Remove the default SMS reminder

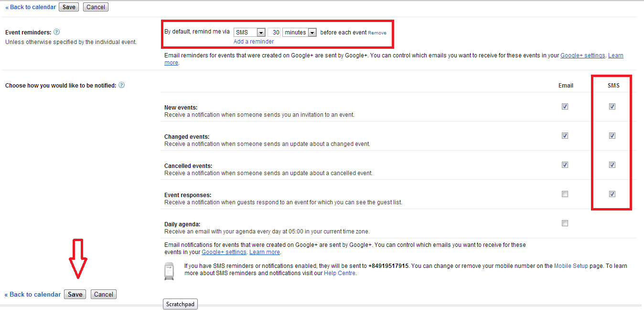[x=377, y=33]
